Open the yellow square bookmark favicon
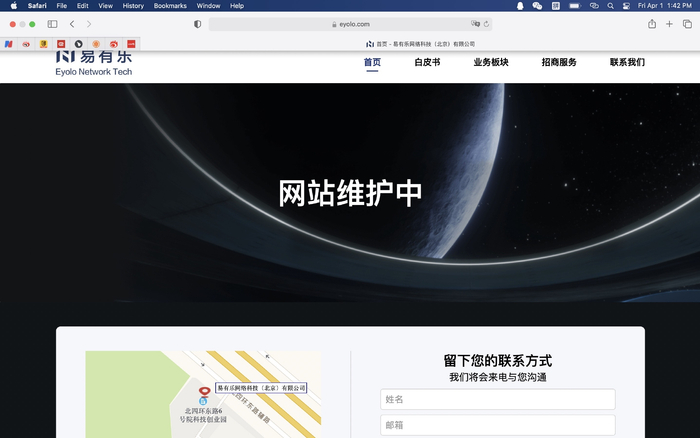The width and height of the screenshot is (700, 438). pos(43,44)
